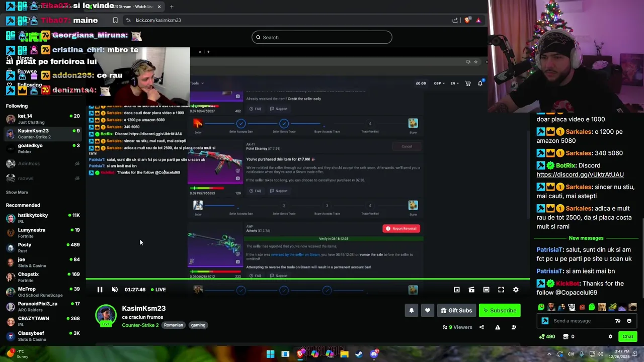Image resolution: width=644 pixels, height=362 pixels.
Task: Click Gift Subs button
Action: 456,310
